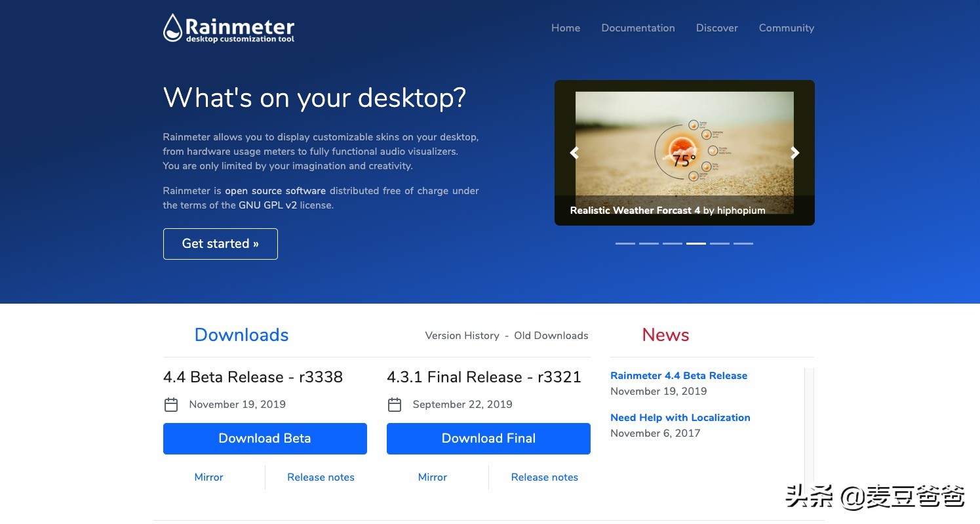Select the sixth carousel indicator
This screenshot has width=980, height=524.
click(x=743, y=243)
